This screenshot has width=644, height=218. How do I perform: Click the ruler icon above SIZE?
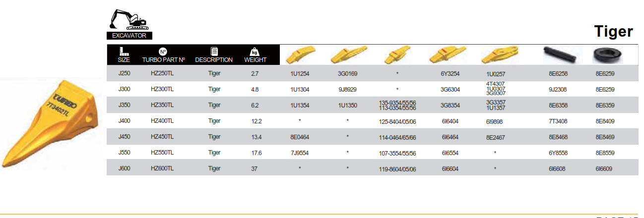[x=123, y=51]
